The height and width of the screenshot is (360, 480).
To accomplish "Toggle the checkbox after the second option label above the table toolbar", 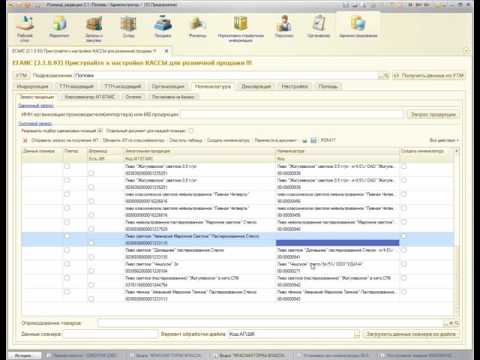I will tap(191, 131).
